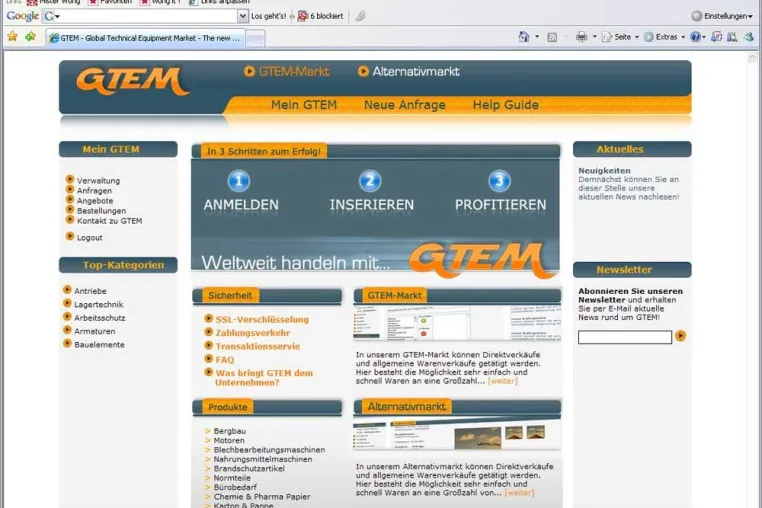Click the Home icon in the toolbar
Viewport: 762px width, 508px height.
click(x=524, y=37)
